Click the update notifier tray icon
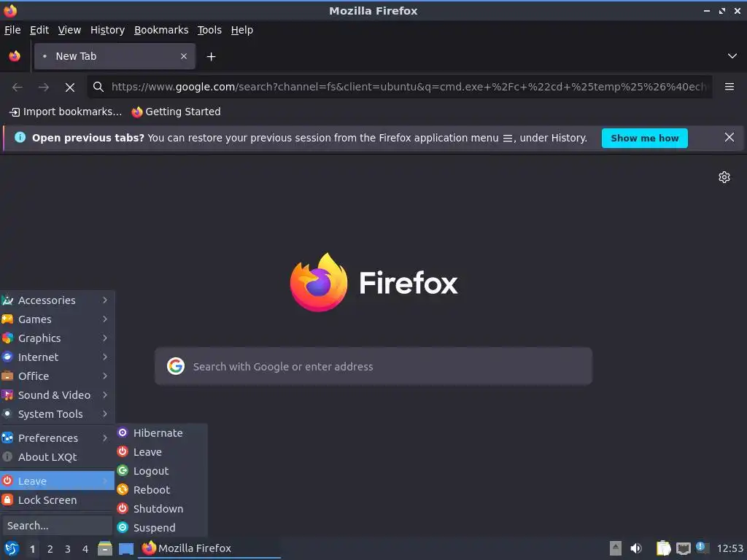The image size is (747, 560). [703, 548]
